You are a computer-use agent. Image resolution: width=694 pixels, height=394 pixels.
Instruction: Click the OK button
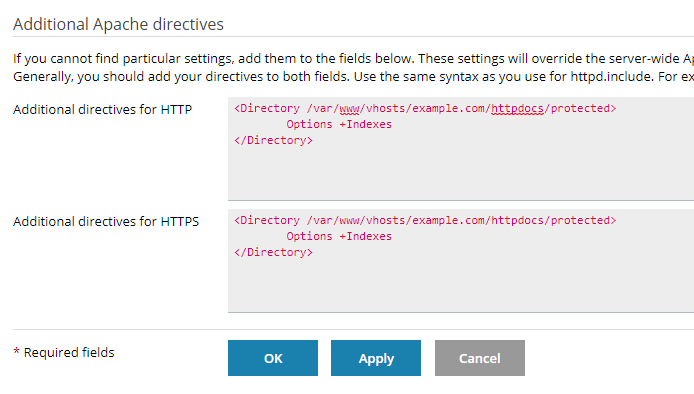pyautogui.click(x=273, y=358)
